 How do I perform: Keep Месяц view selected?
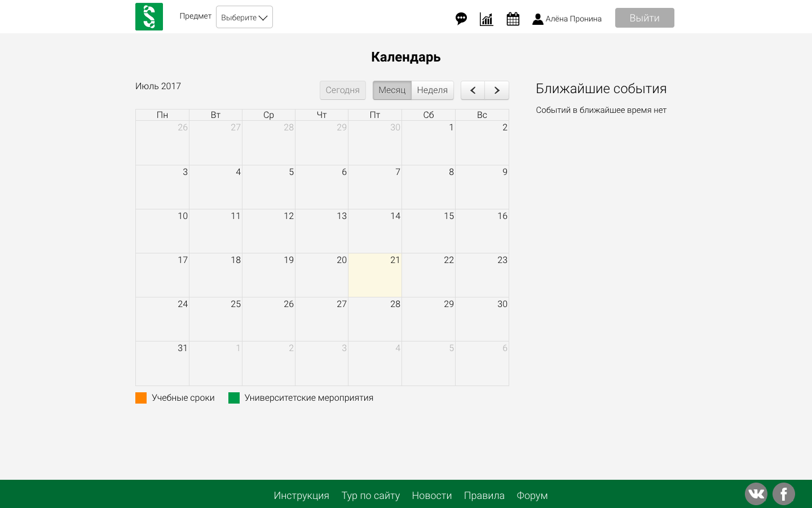pyautogui.click(x=392, y=90)
